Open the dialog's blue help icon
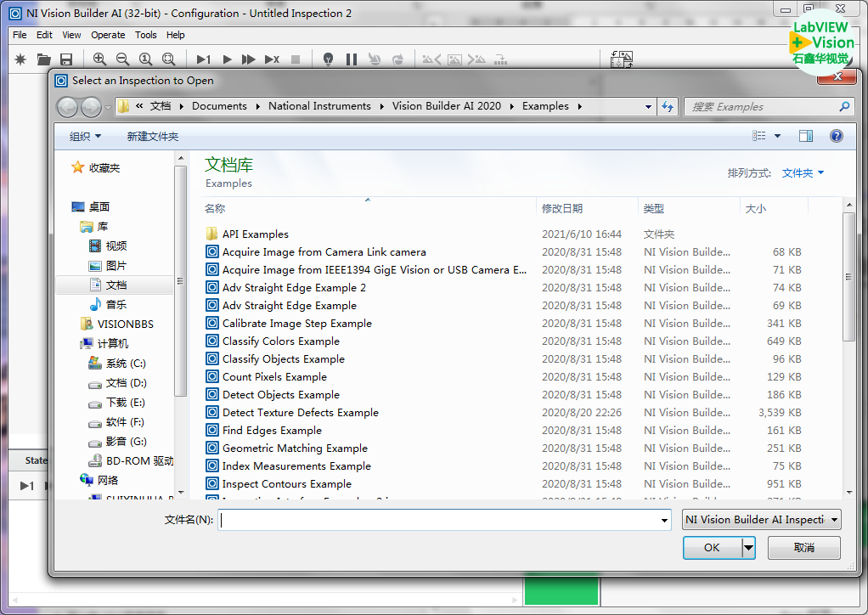Screen dimensions: 868x615 (x=836, y=136)
